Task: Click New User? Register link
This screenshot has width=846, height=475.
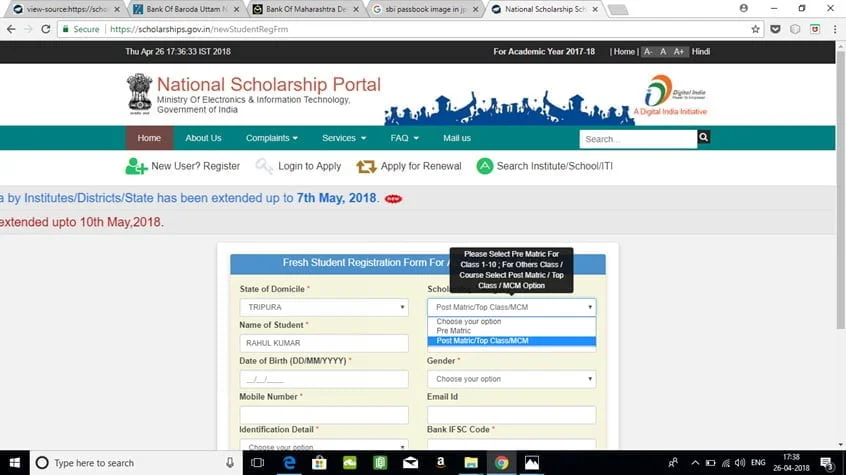Action: (x=195, y=166)
